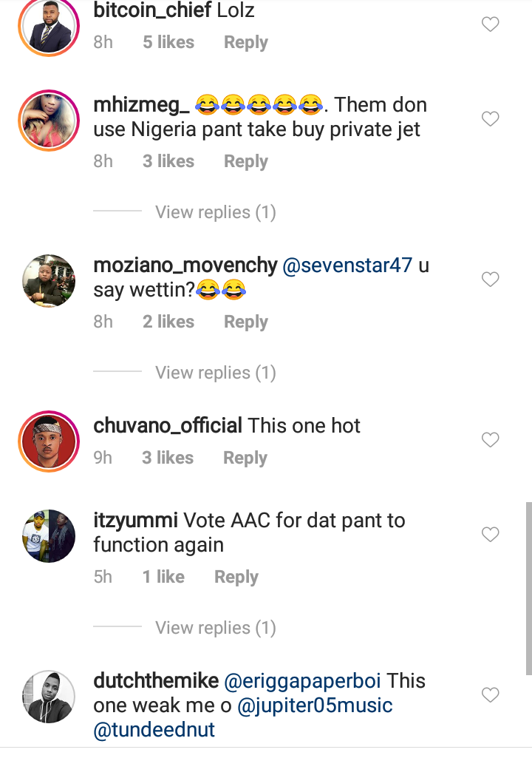
Task: Open the @sevenstar47 mention link
Action: click(348, 266)
